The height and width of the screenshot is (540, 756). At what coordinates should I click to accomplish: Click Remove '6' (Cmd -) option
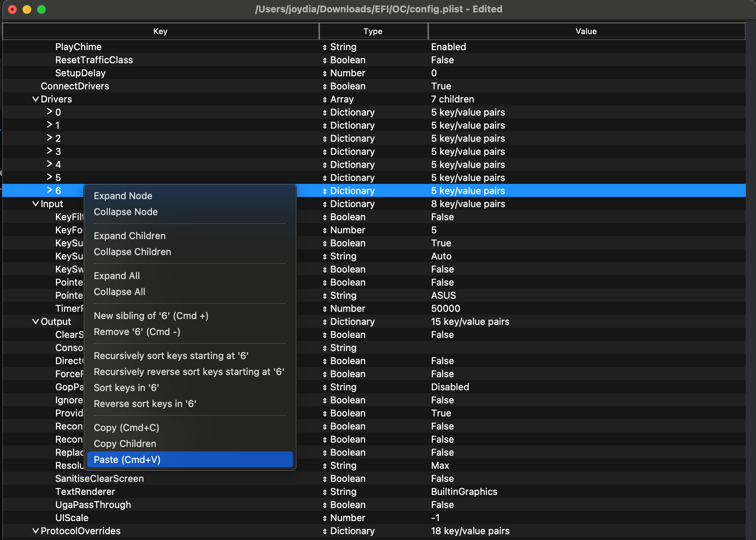[137, 332]
